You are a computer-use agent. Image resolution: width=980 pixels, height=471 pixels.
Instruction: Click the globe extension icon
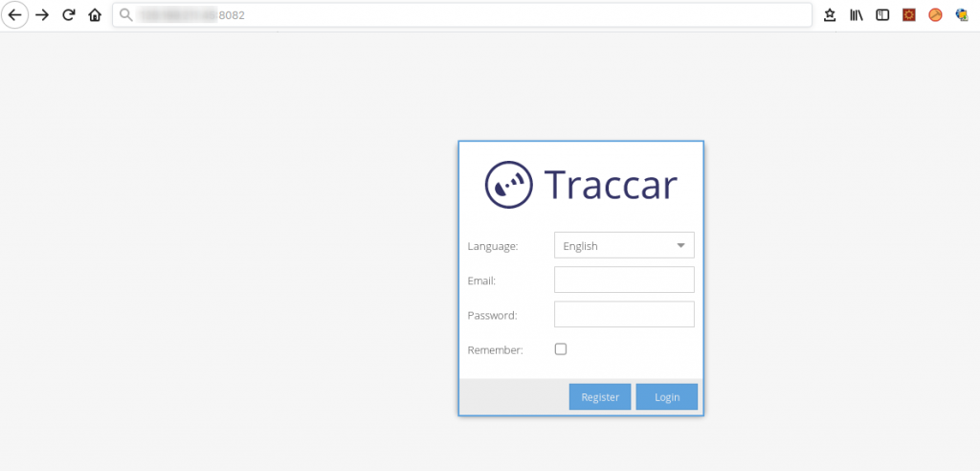[x=962, y=15]
